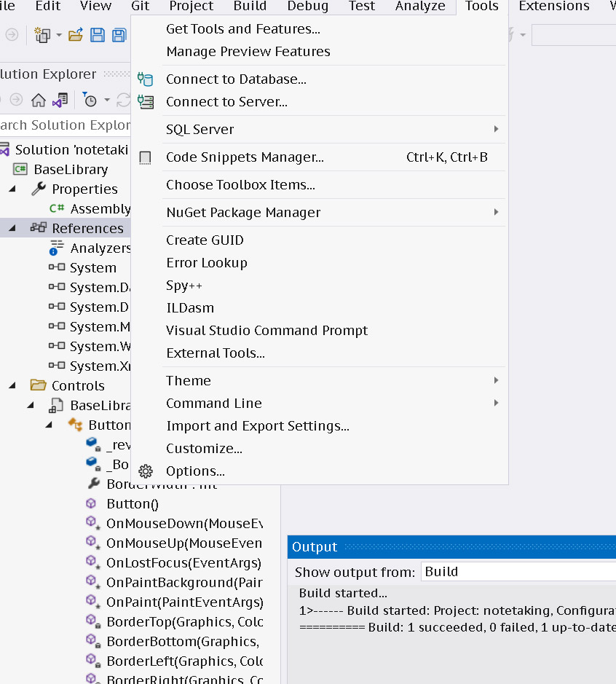This screenshot has width=616, height=684.
Task: Click the Button() constructor method icon
Action: 91,503
